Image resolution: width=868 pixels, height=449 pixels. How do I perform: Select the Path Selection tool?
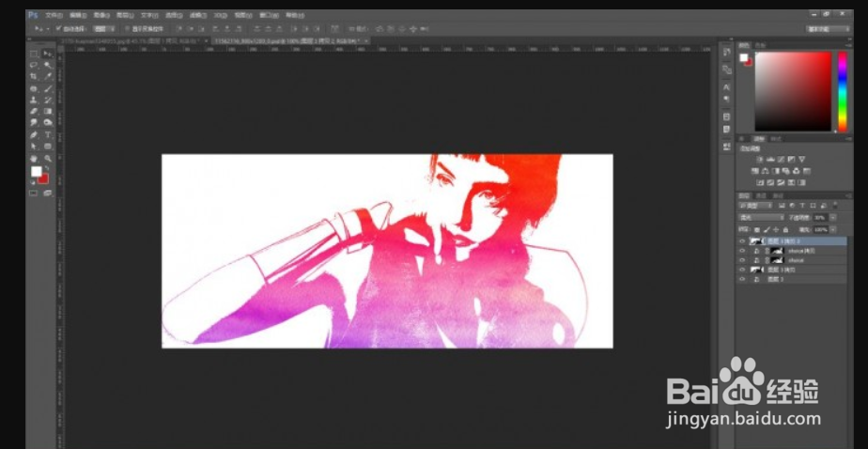pyautogui.click(x=34, y=147)
